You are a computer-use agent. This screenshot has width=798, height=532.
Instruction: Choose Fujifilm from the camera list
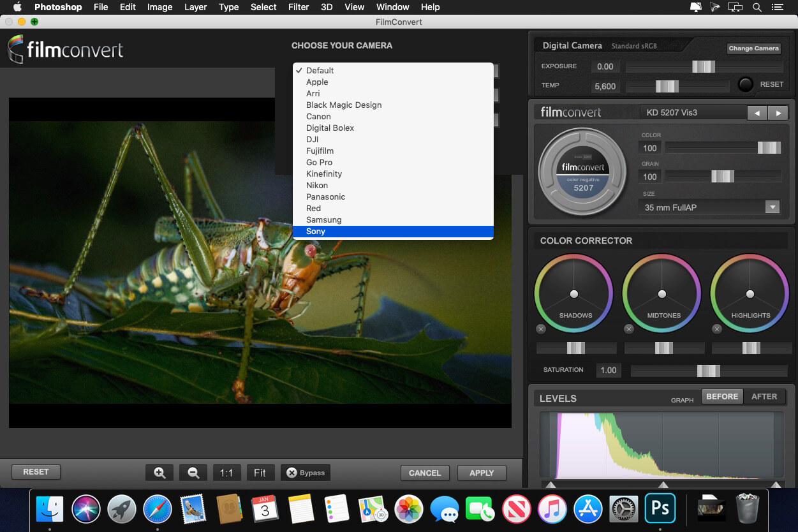click(393, 151)
